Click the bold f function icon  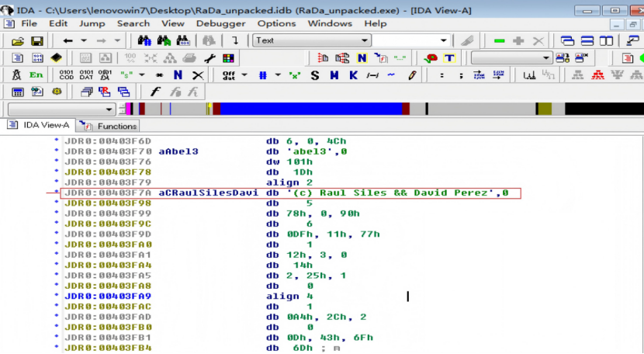[x=155, y=92]
